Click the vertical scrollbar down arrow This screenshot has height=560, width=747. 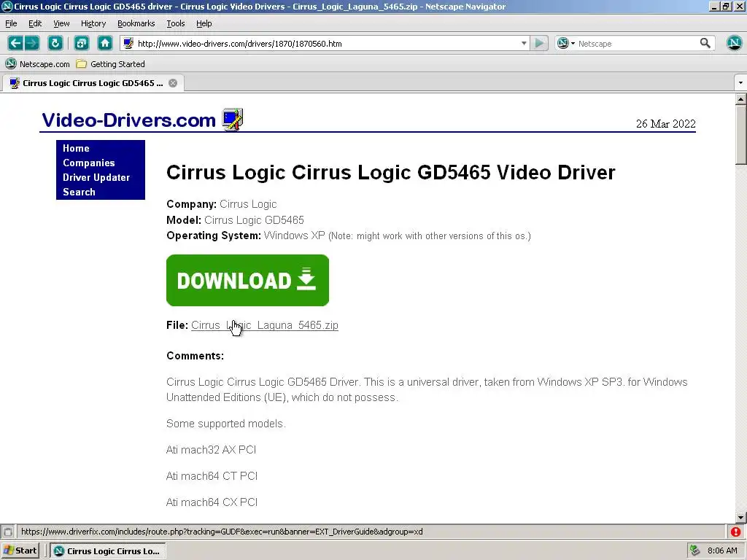click(740, 517)
